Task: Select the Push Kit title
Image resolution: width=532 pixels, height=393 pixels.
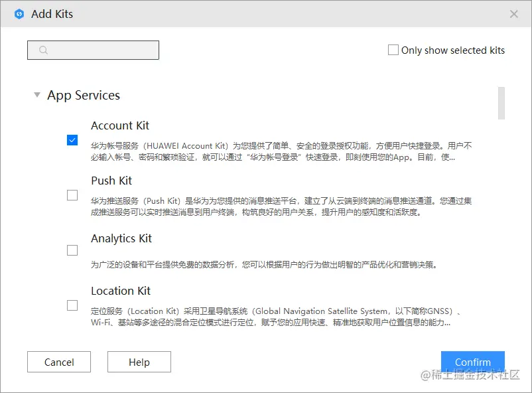Action: [111, 181]
